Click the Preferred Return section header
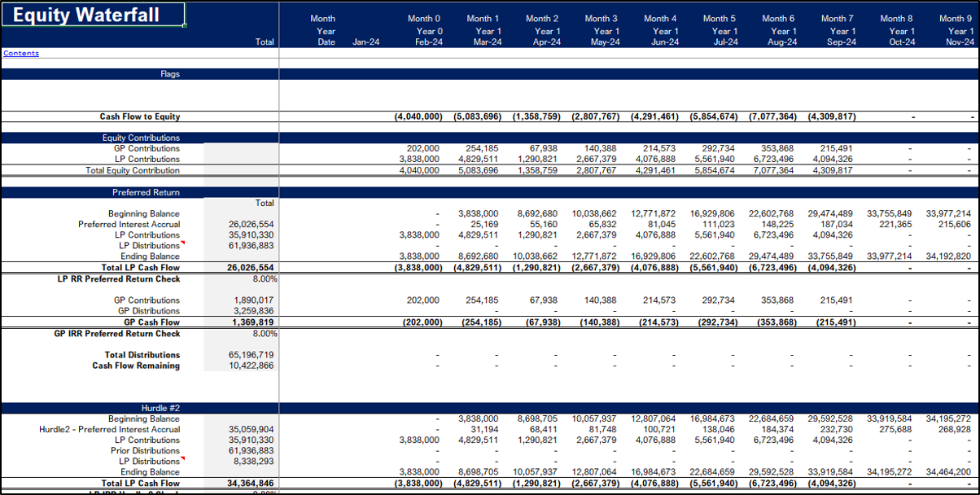980x495 pixels. [146, 193]
